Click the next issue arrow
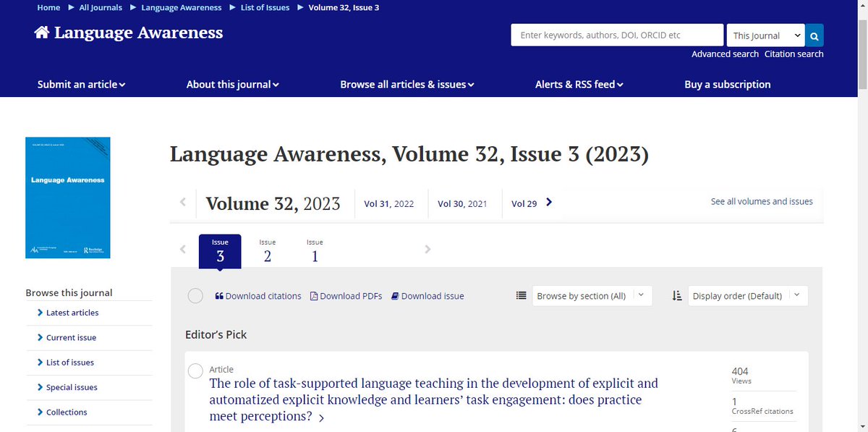The height and width of the screenshot is (432, 868). [x=427, y=249]
